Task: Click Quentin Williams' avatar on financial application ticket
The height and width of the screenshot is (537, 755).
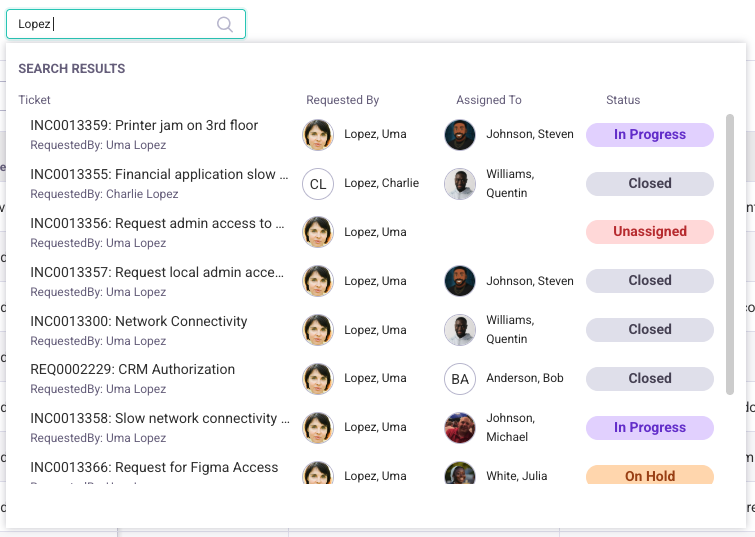Action: tap(460, 184)
